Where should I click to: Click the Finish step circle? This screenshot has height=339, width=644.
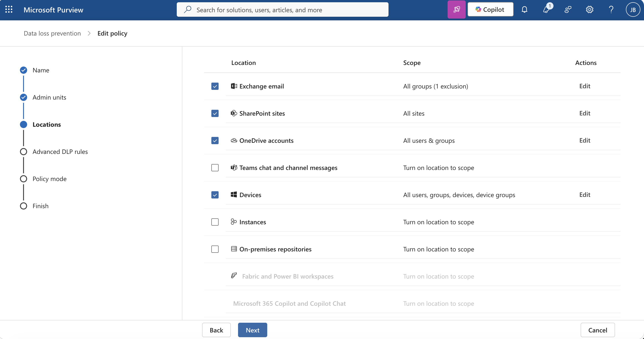[24, 206]
